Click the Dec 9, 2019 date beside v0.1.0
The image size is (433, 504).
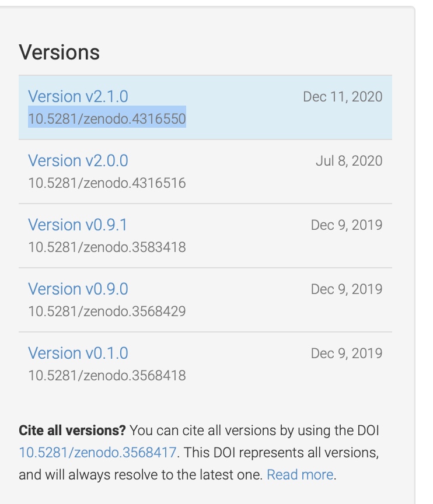(x=347, y=353)
